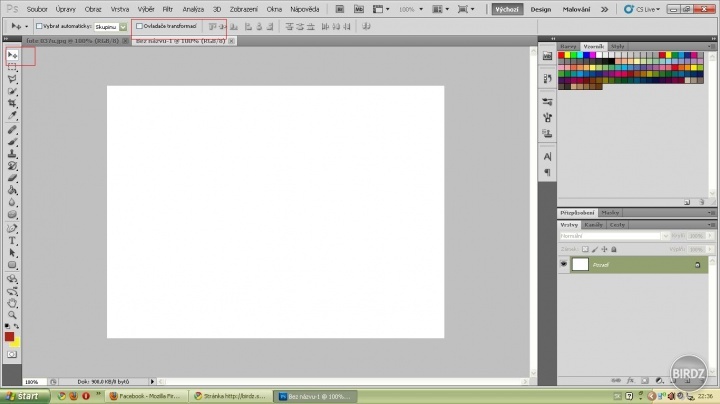Switch to the Malování workspace
Screen dimensions: 720x404
[576, 9]
